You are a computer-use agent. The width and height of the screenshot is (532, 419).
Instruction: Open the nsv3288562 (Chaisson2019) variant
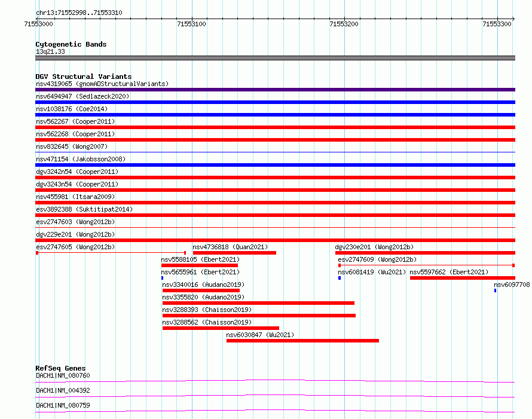pyautogui.click(x=207, y=322)
